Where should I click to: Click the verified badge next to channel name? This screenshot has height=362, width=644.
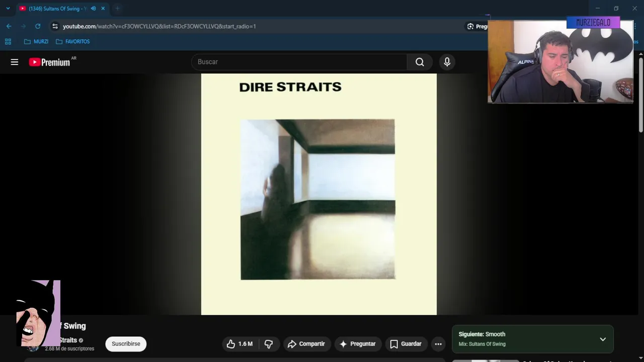[x=81, y=340]
